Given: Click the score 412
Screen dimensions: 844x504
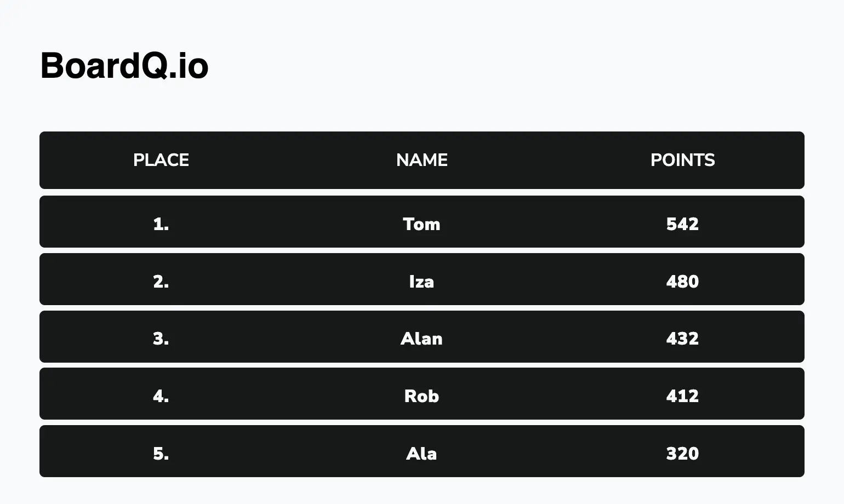Looking at the screenshot, I should 682,396.
